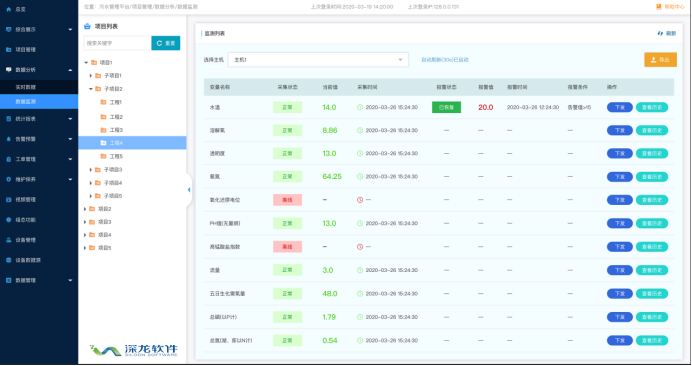Image resolution: width=692 pixels, height=366 pixels.
Task: Click the 自动刷新(30s)已启动 link
Action: (x=445, y=60)
